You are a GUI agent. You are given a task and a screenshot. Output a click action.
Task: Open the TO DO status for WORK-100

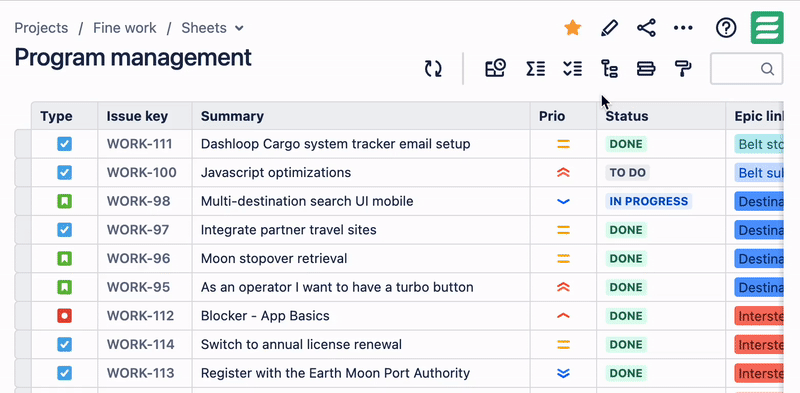[628, 173]
